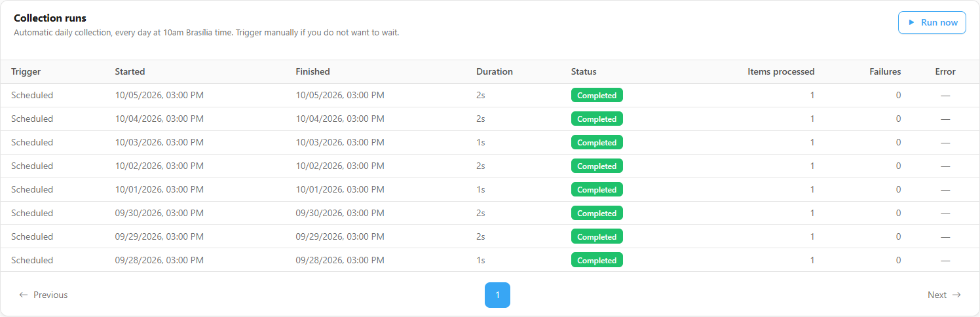Click the error dash for 10/04/2026 run
The width and height of the screenshot is (980, 317).
pos(945,119)
